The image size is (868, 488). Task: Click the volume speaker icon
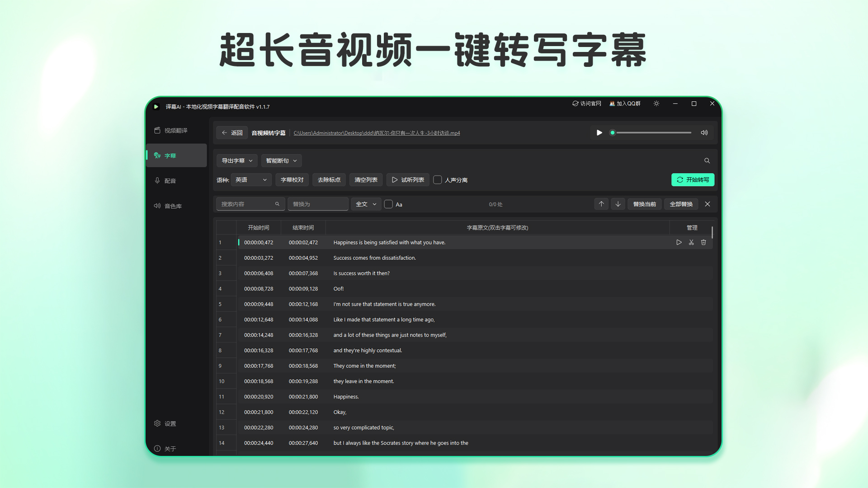click(704, 133)
